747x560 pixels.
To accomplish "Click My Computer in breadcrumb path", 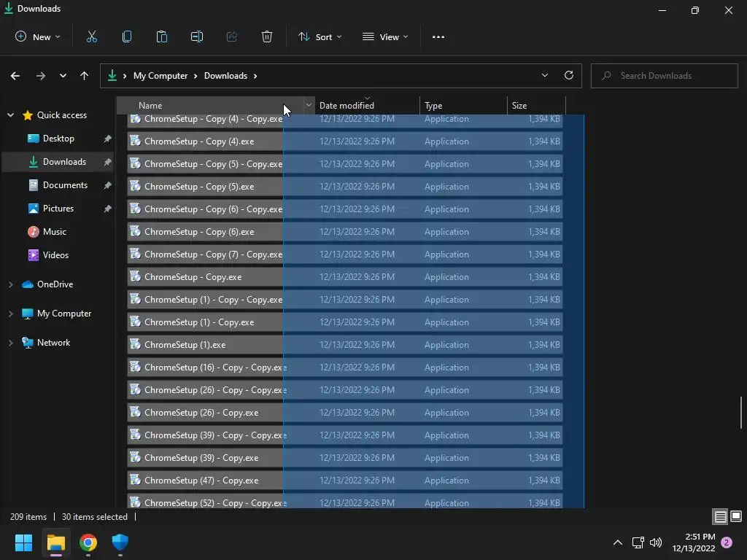I will 160,76.
